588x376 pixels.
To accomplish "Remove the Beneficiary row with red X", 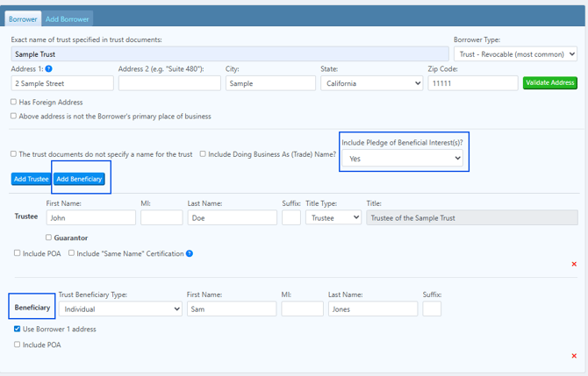I will [x=574, y=356].
